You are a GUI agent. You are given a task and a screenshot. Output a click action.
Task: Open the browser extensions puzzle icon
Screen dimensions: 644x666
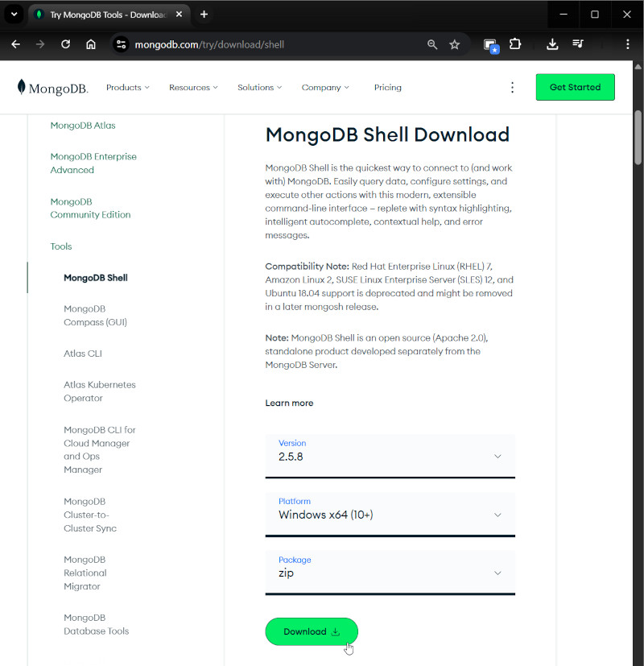(515, 44)
